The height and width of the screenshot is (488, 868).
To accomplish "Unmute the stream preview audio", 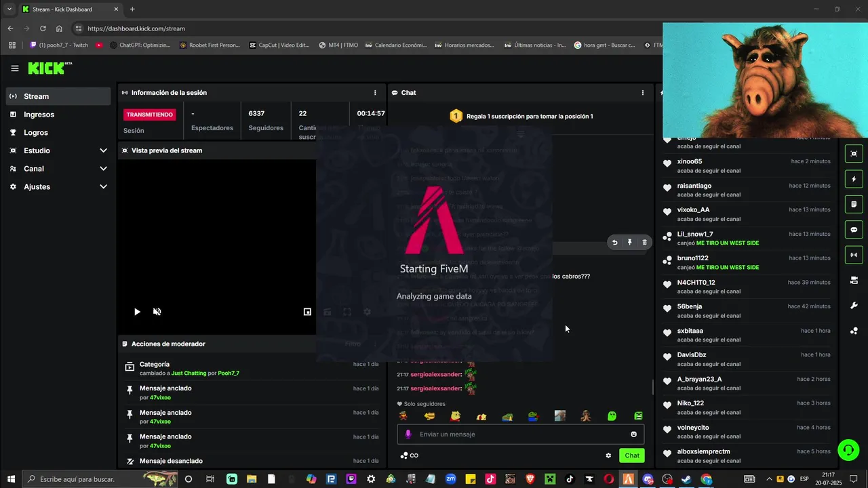I will tap(157, 312).
